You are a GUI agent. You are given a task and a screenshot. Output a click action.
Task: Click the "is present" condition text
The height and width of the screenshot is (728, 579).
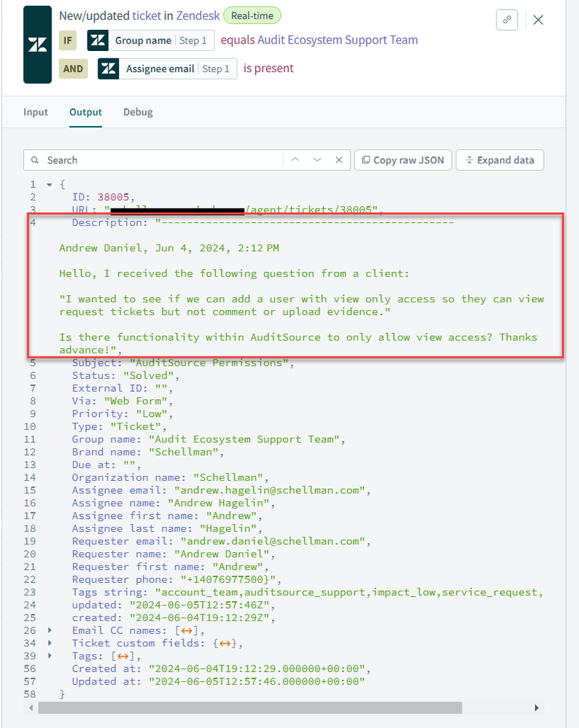point(268,69)
